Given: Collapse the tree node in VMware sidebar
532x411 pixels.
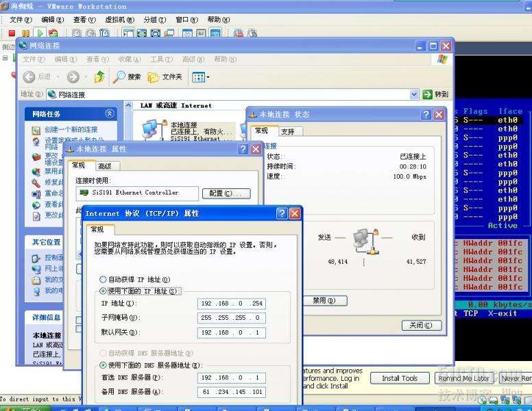Looking at the screenshot, I should [x=5, y=58].
